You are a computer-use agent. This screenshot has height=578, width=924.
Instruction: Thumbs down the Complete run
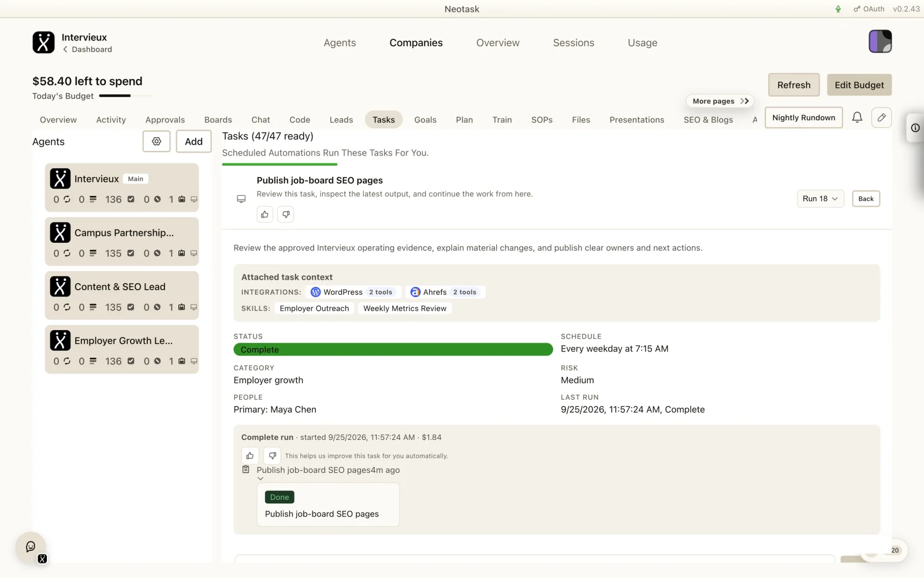coord(272,455)
